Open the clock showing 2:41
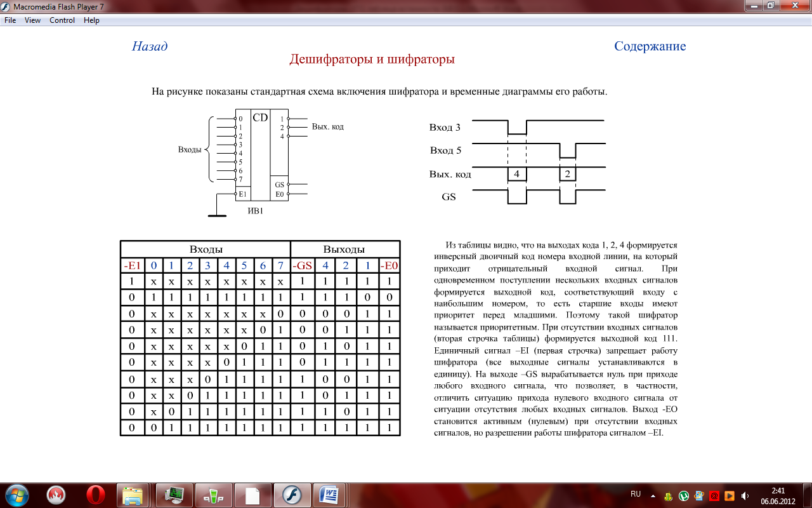This screenshot has height=508, width=812. [778, 495]
